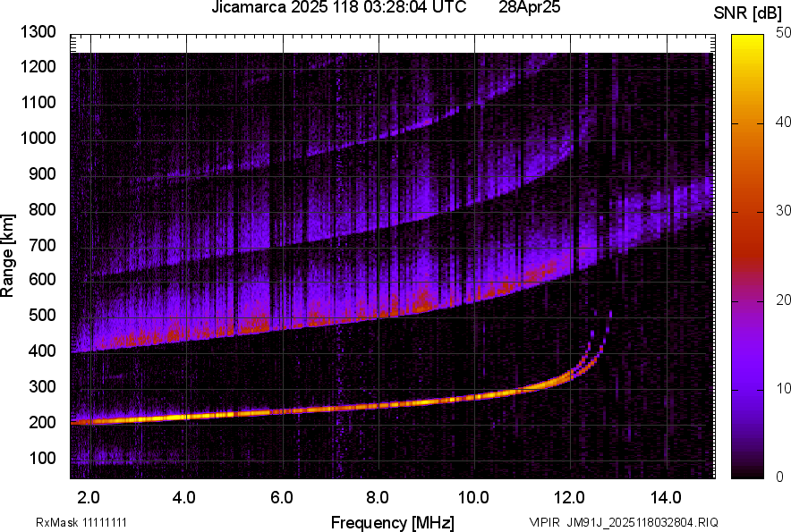The height and width of the screenshot is (532, 791).
Task: Click the 600 range tick label
Action: [x=42, y=279]
